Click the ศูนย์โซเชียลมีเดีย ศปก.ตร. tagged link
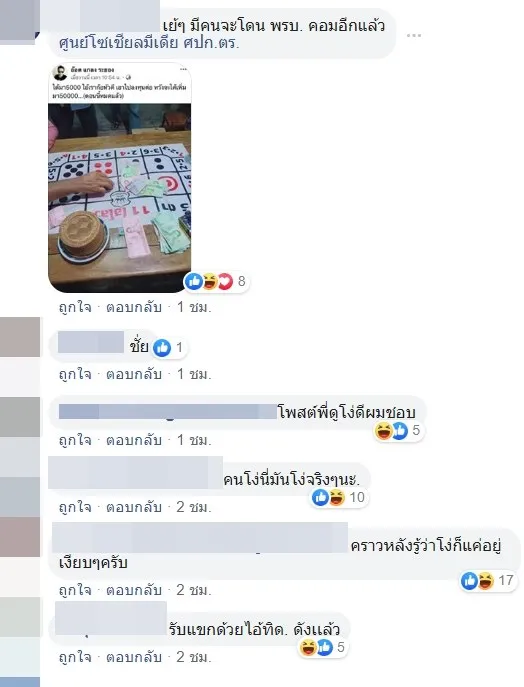Screen dimensions: 524x687 149,43
